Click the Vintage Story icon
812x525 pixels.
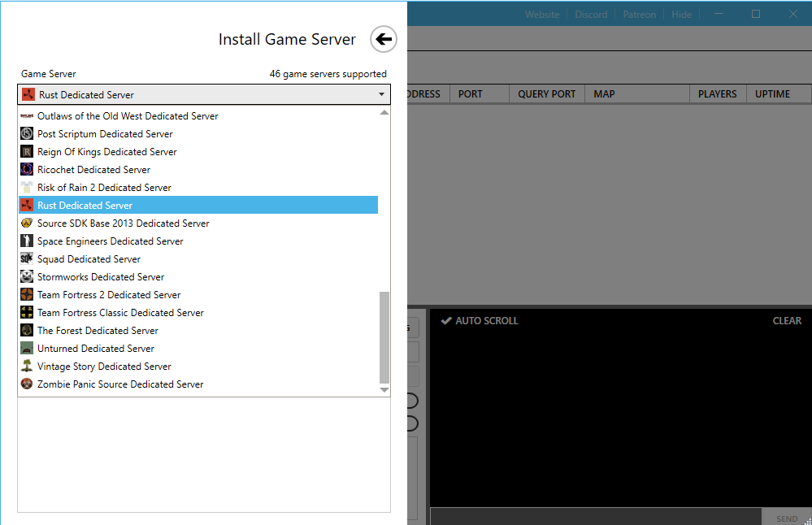point(27,366)
